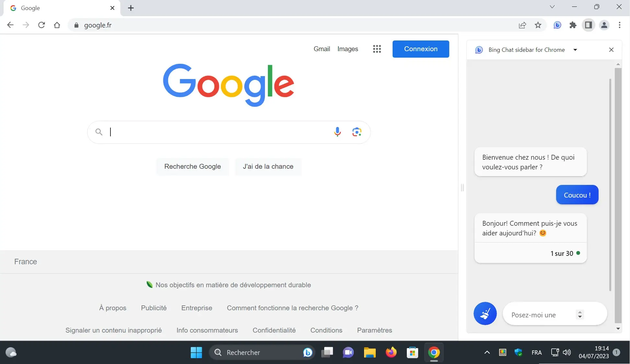Open Task View on the taskbar
The image size is (630, 364).
327,352
